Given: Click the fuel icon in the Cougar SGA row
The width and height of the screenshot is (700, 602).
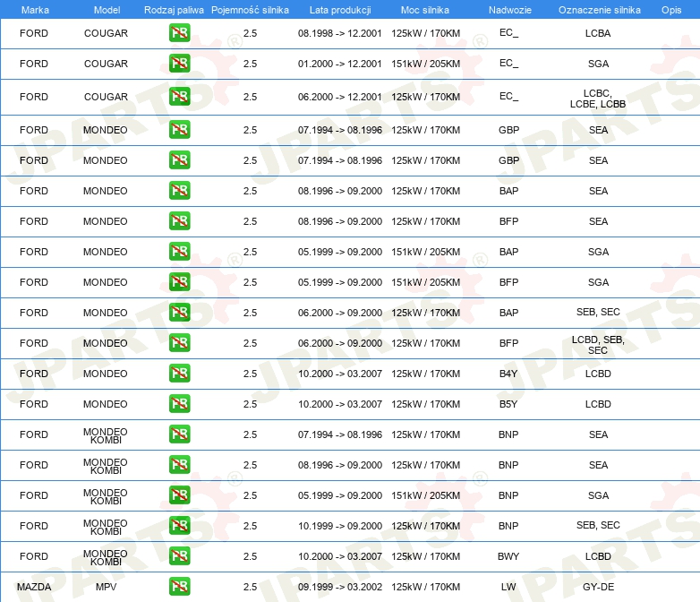Looking at the screenshot, I should (x=179, y=63).
